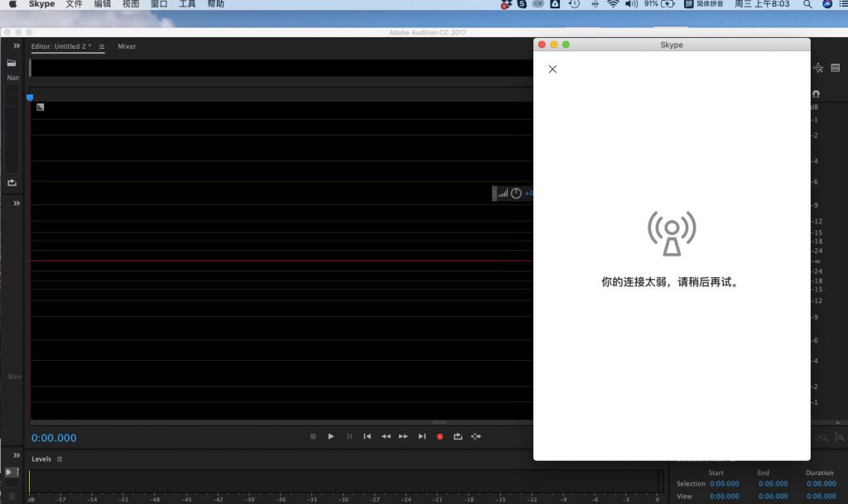Image resolution: width=848 pixels, height=504 pixels.
Task: Click the View Start time value
Action: click(724, 496)
